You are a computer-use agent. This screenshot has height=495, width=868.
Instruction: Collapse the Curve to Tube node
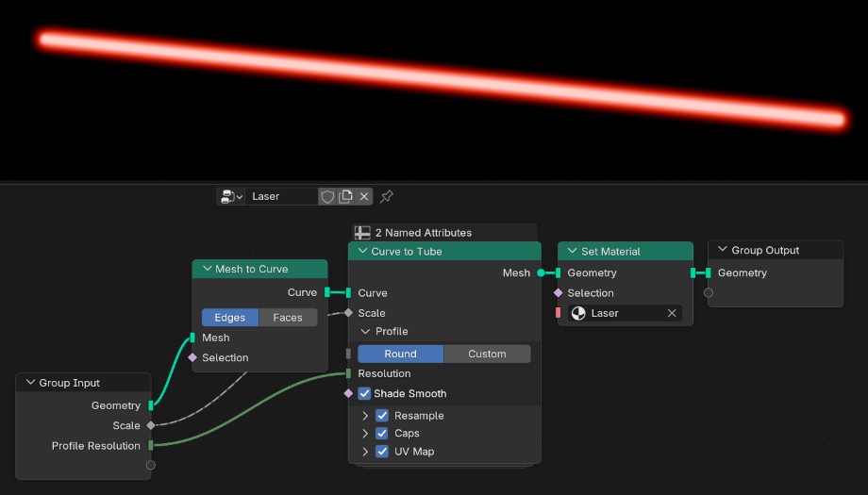coord(362,251)
